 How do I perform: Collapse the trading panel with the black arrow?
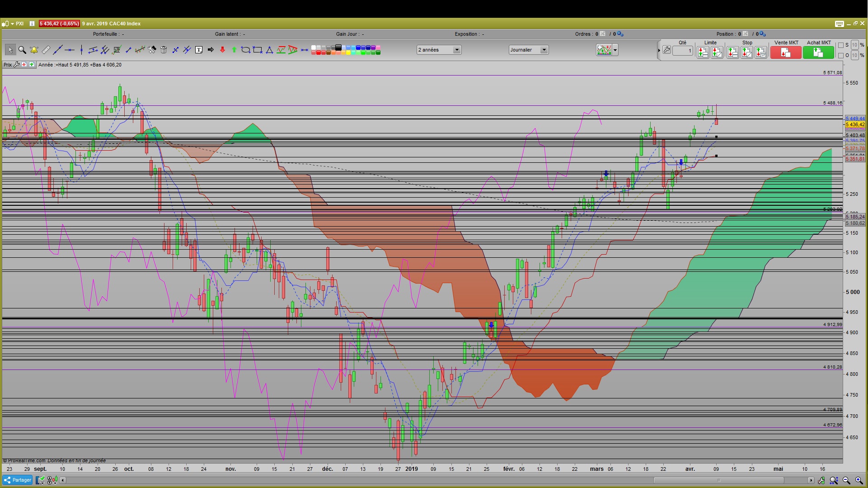pos(659,50)
